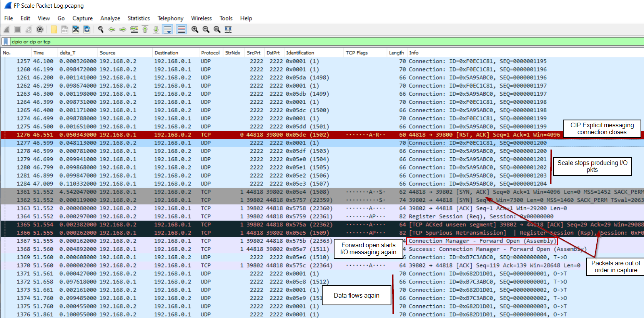Open the Go menu
The width and height of the screenshot is (644, 318).
(61, 18)
